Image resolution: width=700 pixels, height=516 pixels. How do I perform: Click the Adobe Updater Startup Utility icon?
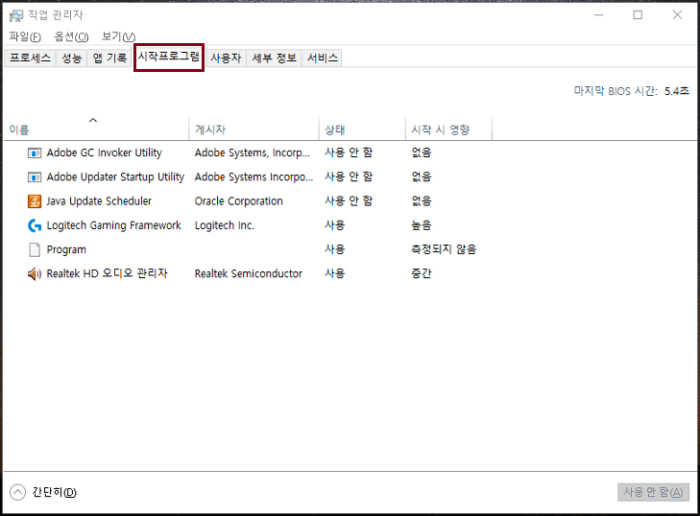coord(34,177)
